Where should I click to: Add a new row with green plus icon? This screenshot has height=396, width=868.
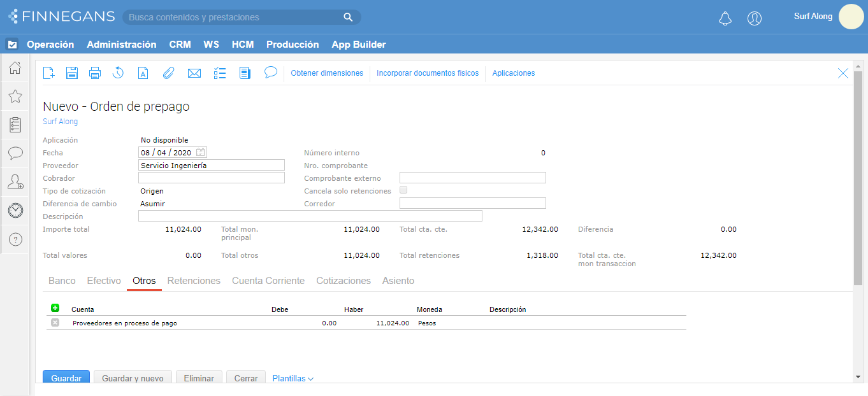point(55,308)
